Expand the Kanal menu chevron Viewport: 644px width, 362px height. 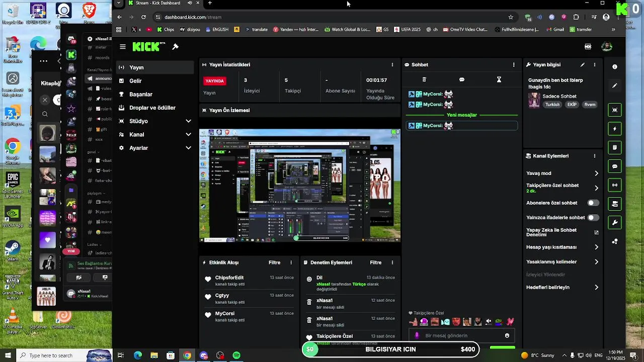point(188,134)
